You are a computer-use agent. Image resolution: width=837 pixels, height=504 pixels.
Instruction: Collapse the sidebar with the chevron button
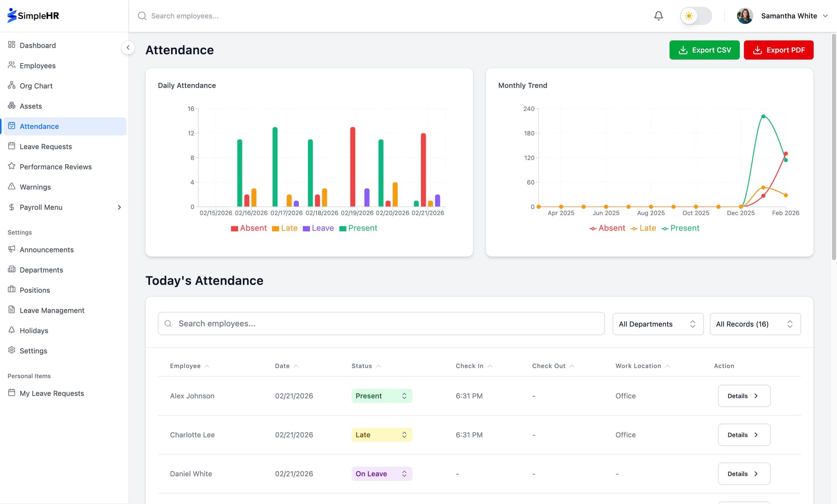click(128, 47)
